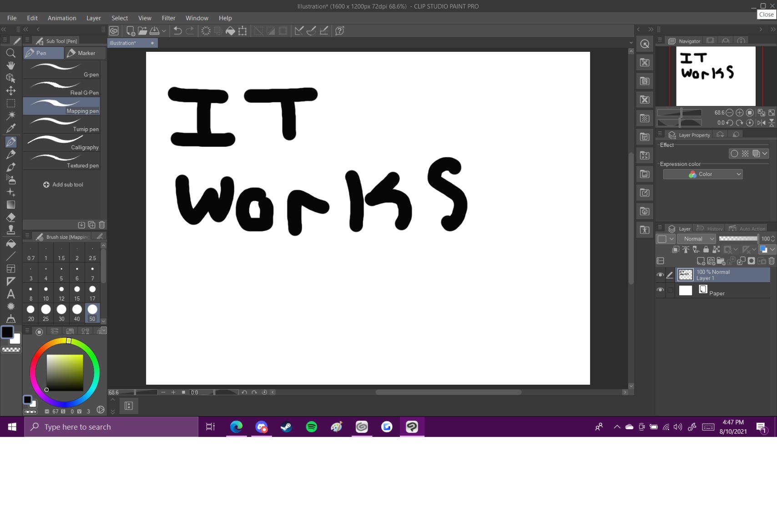
Task: Open the Filter menu
Action: 168,18
